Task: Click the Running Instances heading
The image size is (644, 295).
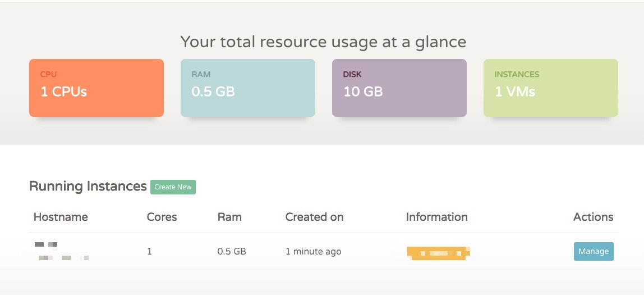Action: (88, 187)
